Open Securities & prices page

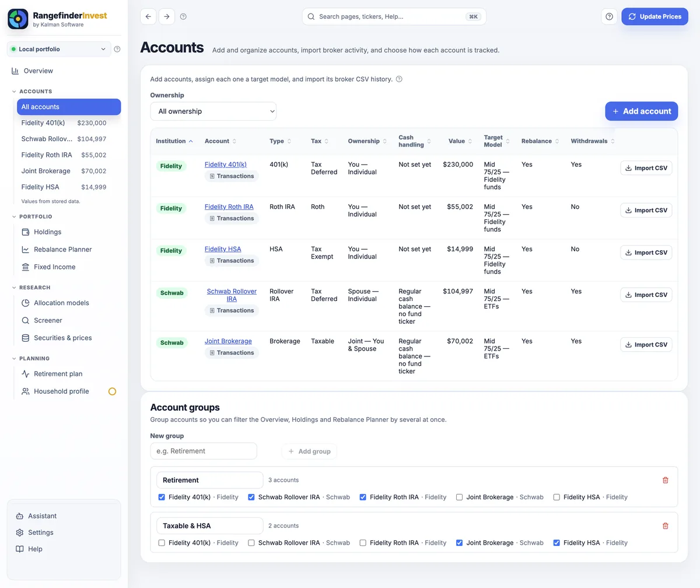[x=69, y=338]
